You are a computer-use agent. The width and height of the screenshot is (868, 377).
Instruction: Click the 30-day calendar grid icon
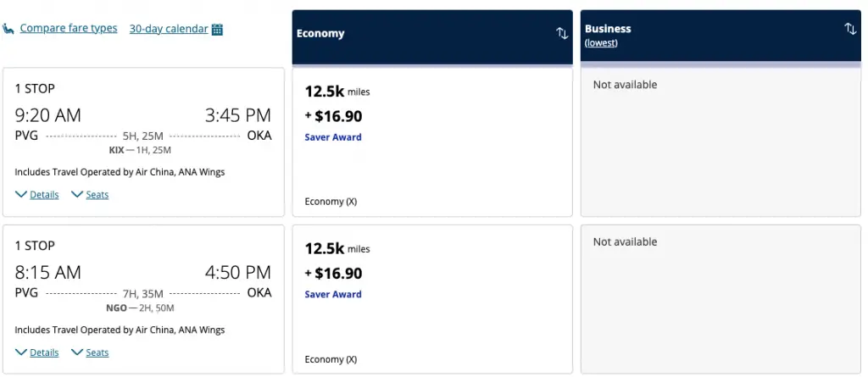217,30
